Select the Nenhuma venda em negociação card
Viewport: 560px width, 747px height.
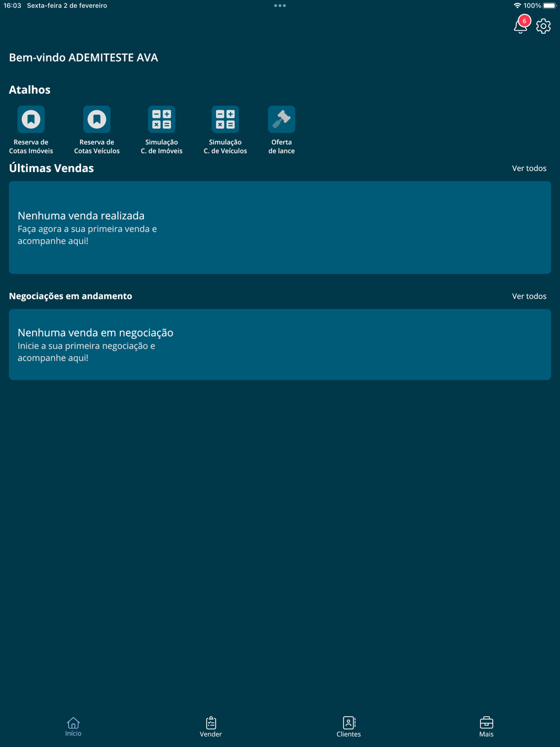click(280, 344)
